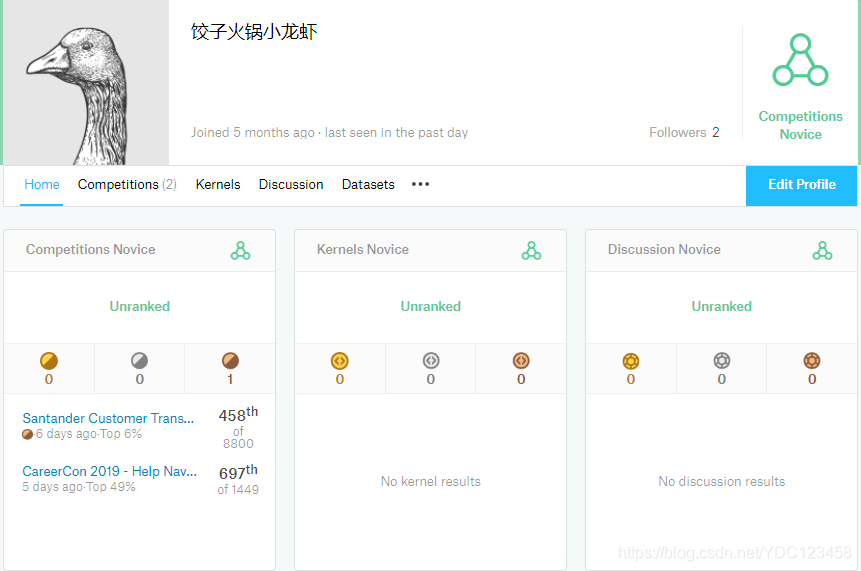Image resolution: width=861 pixels, height=571 pixels.
Task: Click 'Unranked' in the Competitions card
Action: pos(139,306)
